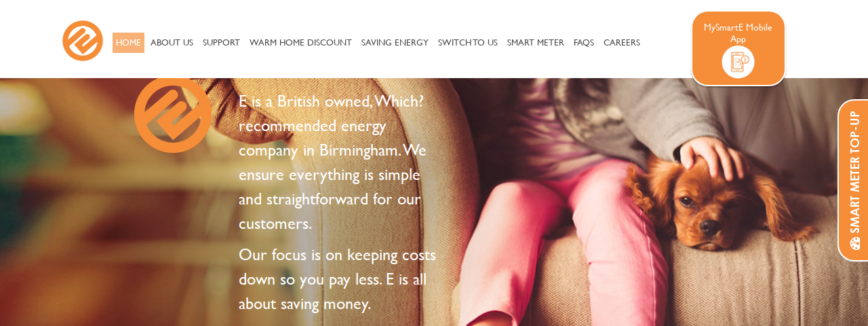Image resolution: width=868 pixels, height=326 pixels.
Task: Click the British owned company intro paragraph
Action: click(x=334, y=162)
